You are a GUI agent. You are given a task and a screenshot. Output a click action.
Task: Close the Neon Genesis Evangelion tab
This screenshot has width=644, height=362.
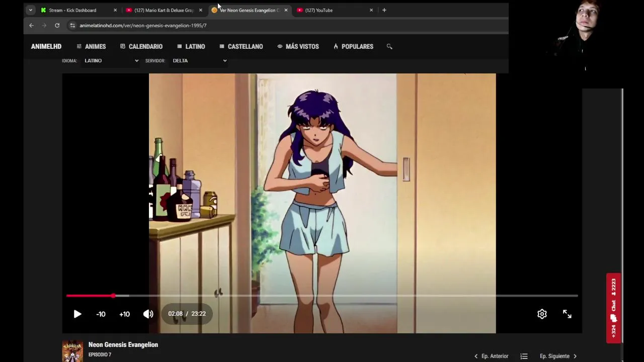pyautogui.click(x=286, y=10)
